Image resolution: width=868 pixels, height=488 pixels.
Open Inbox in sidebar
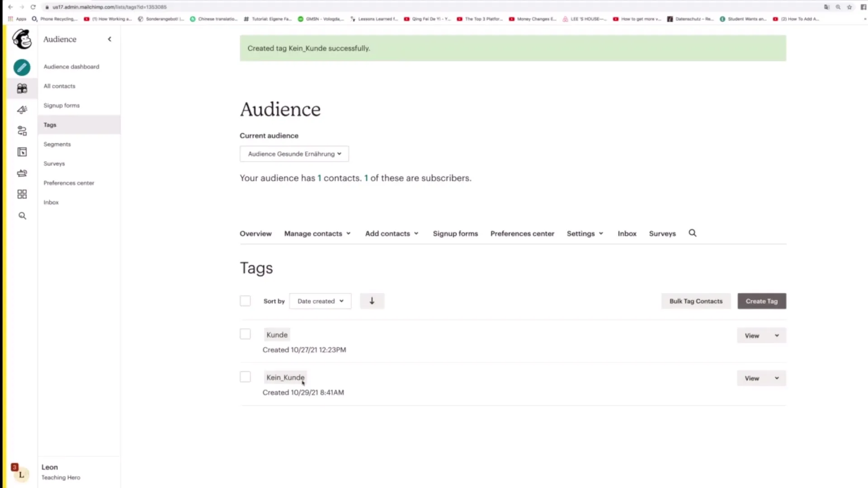[51, 202]
